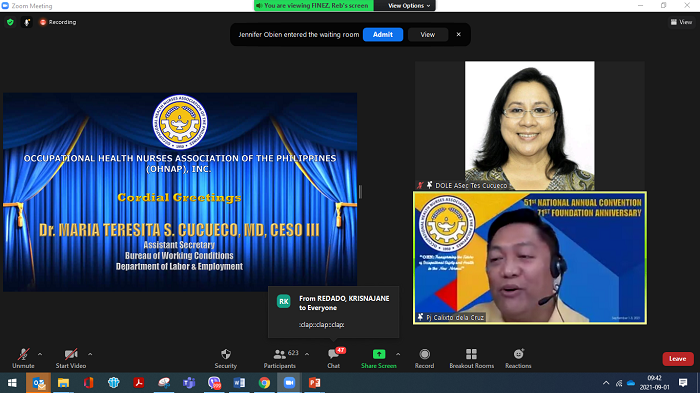700x393 pixels.
Task: Click the shared screen presentation slide
Action: point(180,192)
